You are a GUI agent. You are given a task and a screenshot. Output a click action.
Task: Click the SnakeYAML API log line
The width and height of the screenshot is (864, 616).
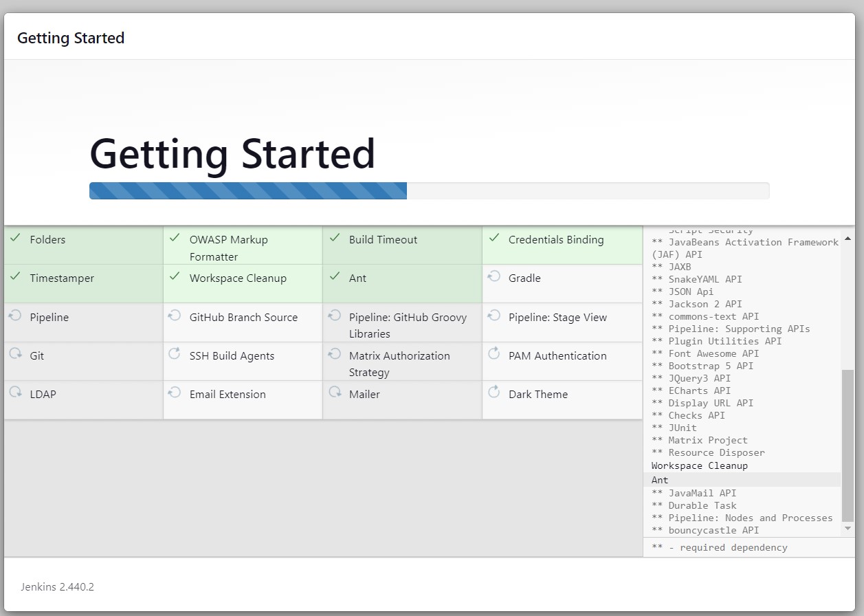(x=697, y=279)
